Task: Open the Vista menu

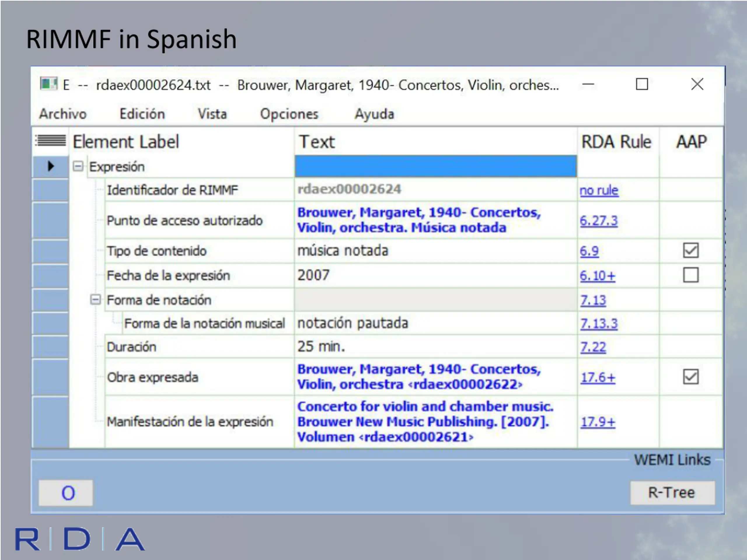Action: (212, 114)
